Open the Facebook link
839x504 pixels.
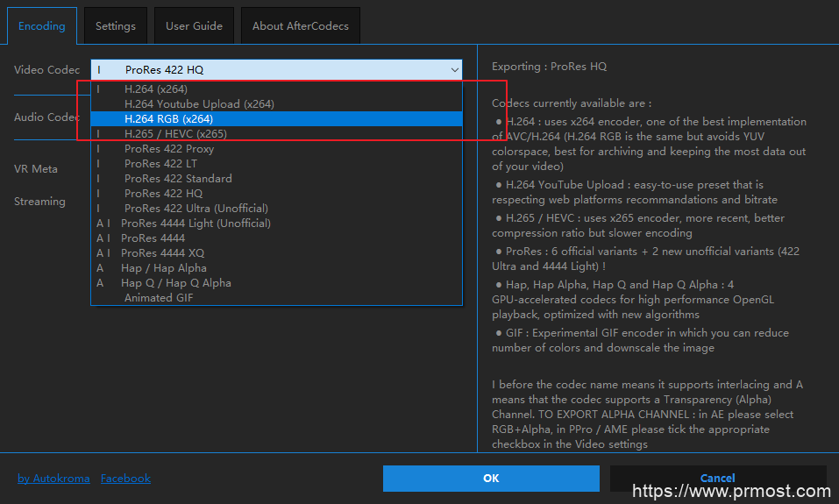[125, 479]
